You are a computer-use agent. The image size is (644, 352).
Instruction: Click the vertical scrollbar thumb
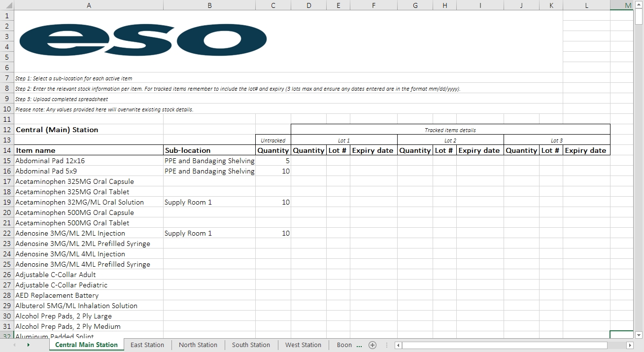[x=639, y=17]
